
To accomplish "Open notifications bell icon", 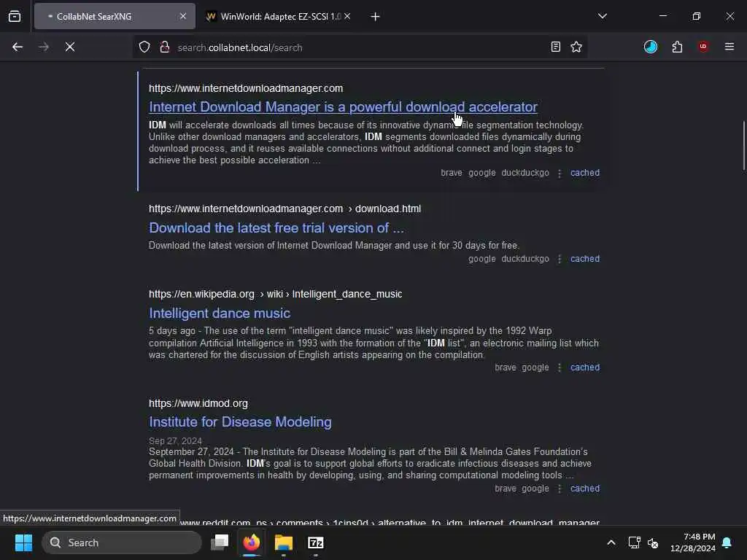I will pyautogui.click(x=727, y=542).
